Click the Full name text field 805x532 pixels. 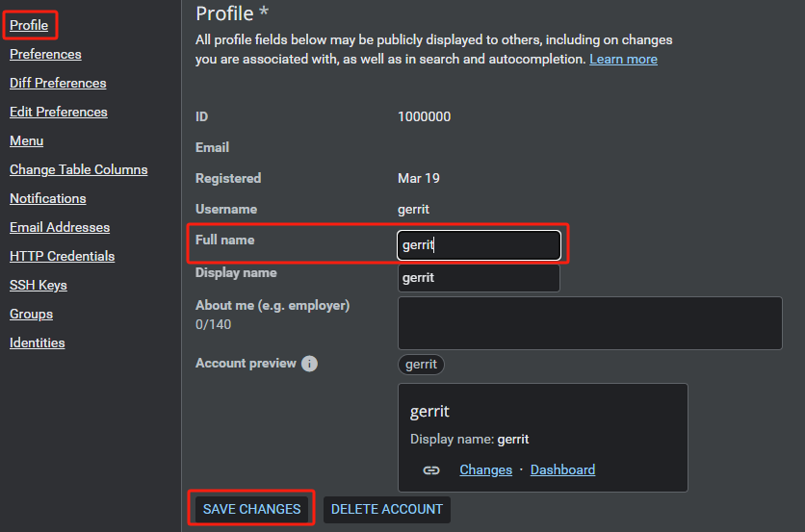(479, 245)
